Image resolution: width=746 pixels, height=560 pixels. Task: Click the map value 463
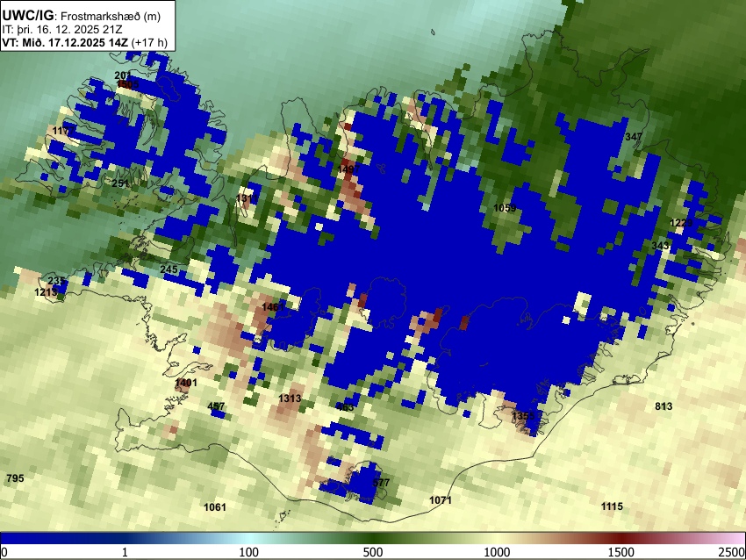pyautogui.click(x=345, y=406)
